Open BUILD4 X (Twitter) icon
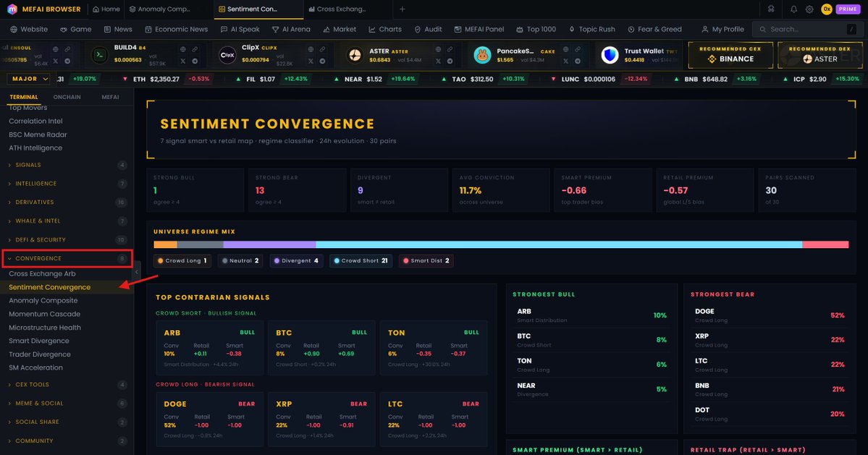 click(183, 61)
